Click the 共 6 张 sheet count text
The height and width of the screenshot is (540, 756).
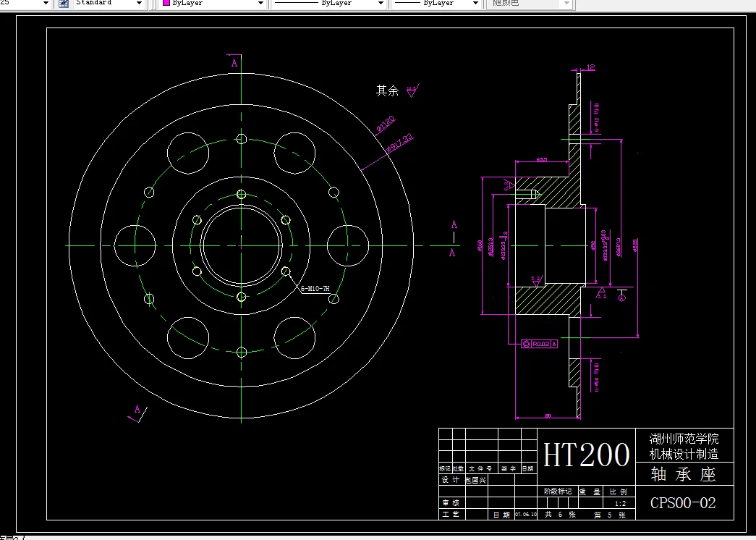pyautogui.click(x=560, y=515)
